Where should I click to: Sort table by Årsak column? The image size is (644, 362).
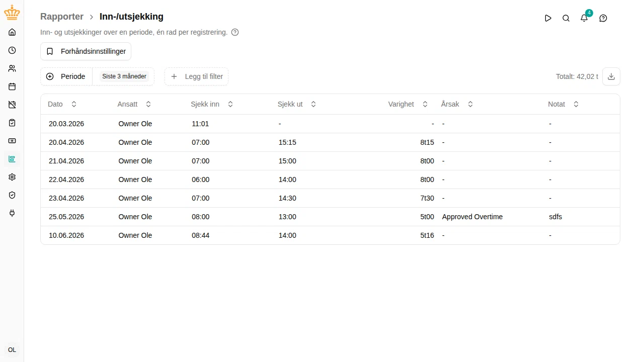point(457,104)
